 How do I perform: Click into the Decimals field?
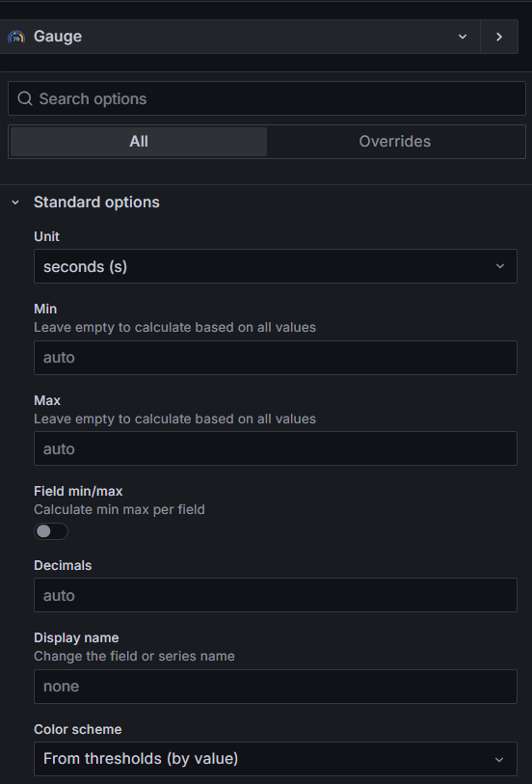(276, 595)
